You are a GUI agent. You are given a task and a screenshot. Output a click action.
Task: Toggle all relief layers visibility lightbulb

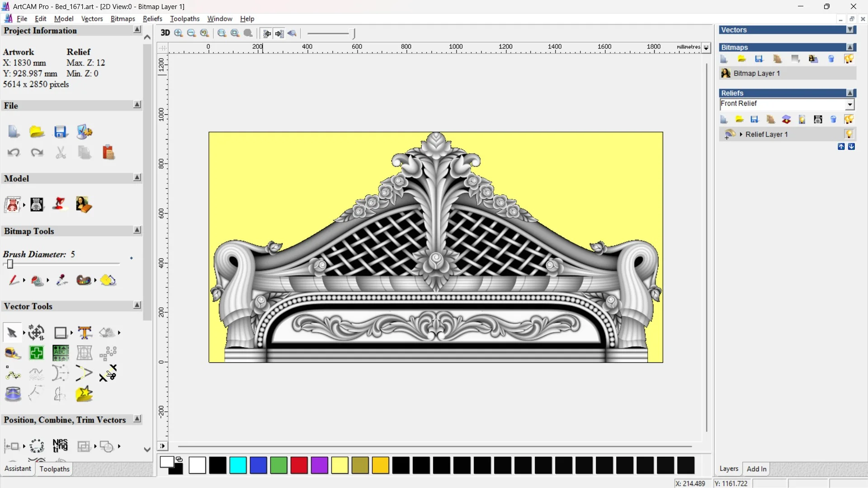click(x=849, y=119)
